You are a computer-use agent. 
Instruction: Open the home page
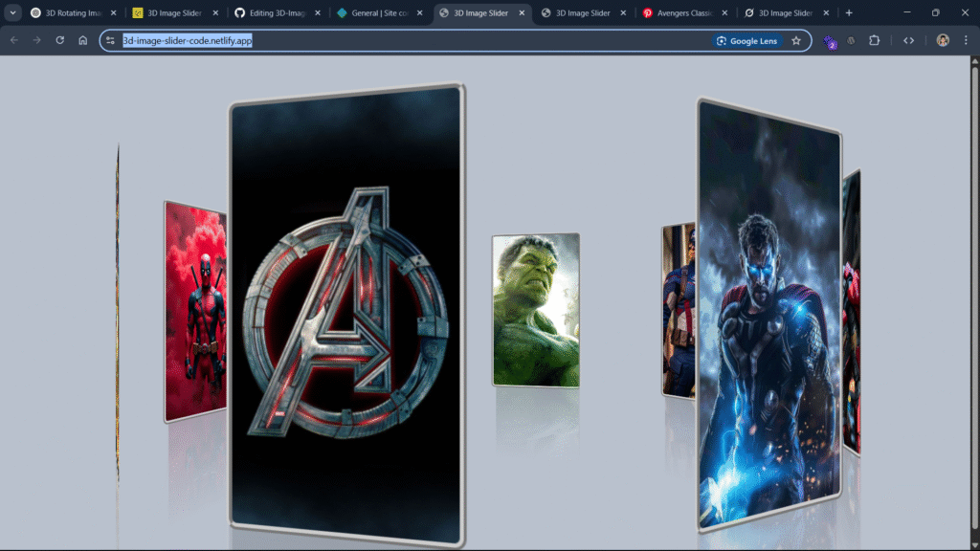point(83,40)
